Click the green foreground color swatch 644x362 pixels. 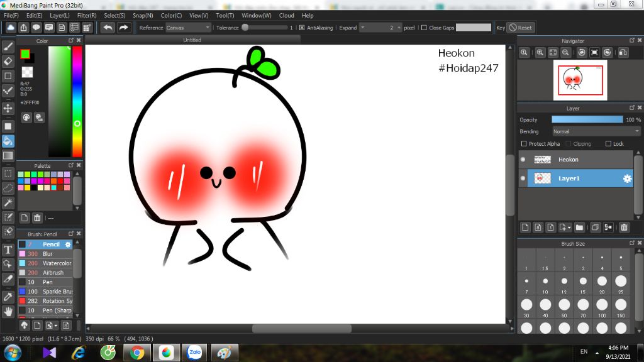(25, 54)
